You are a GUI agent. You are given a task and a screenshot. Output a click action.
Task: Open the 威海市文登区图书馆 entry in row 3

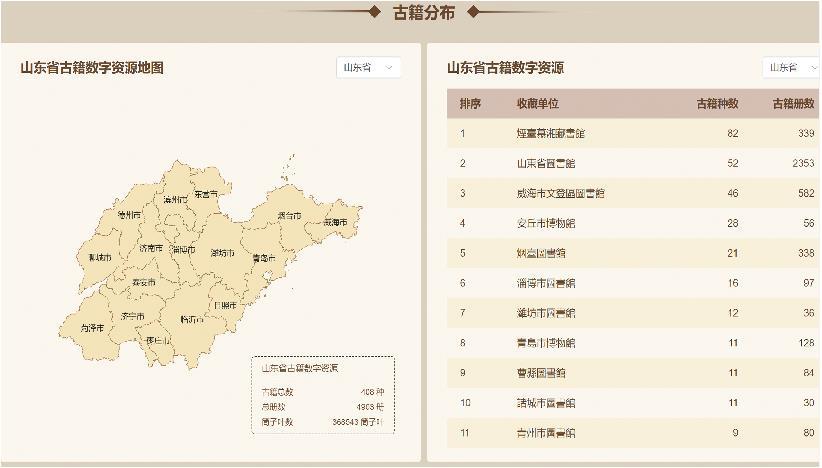(x=560, y=193)
